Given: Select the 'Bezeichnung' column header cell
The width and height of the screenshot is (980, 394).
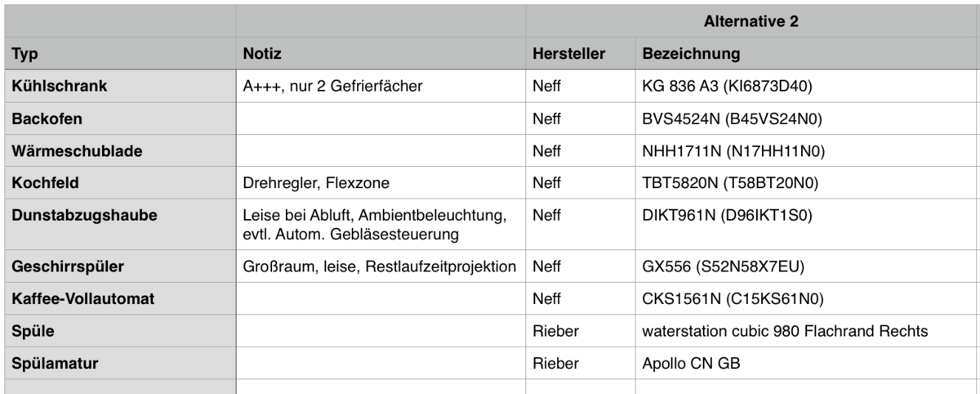Looking at the screenshot, I should point(691,55).
